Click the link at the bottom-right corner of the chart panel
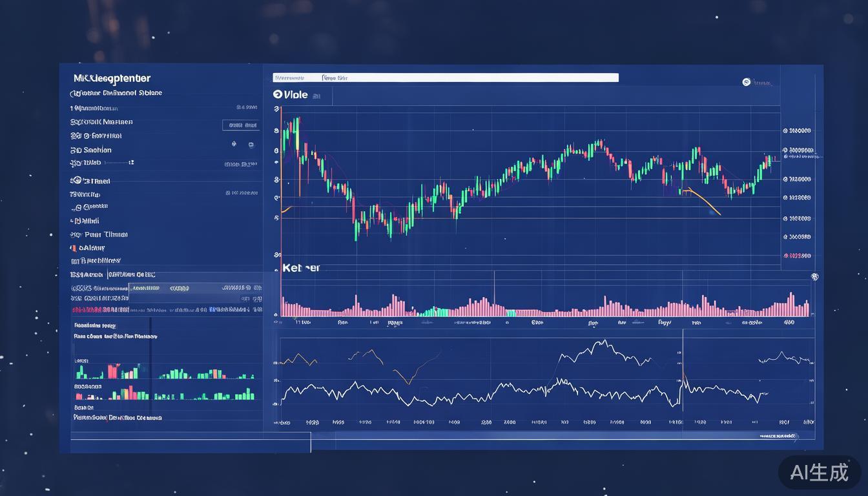This screenshot has height=496, width=868. (x=778, y=437)
